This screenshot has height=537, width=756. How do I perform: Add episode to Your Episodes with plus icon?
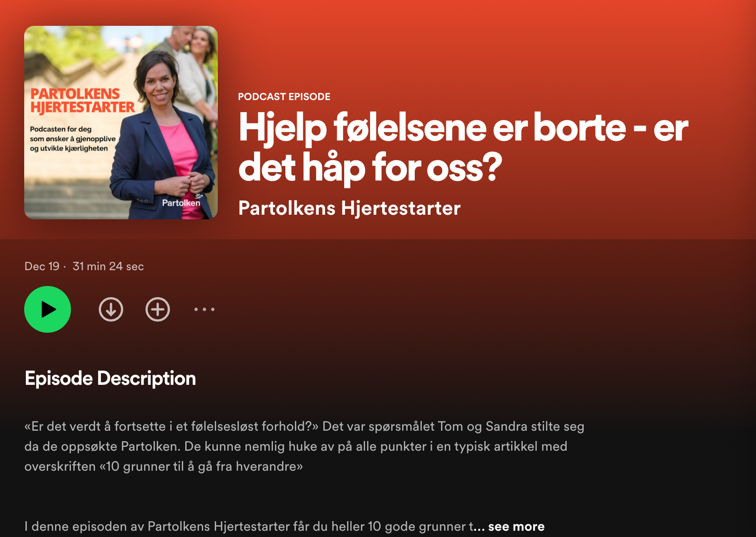coord(158,309)
